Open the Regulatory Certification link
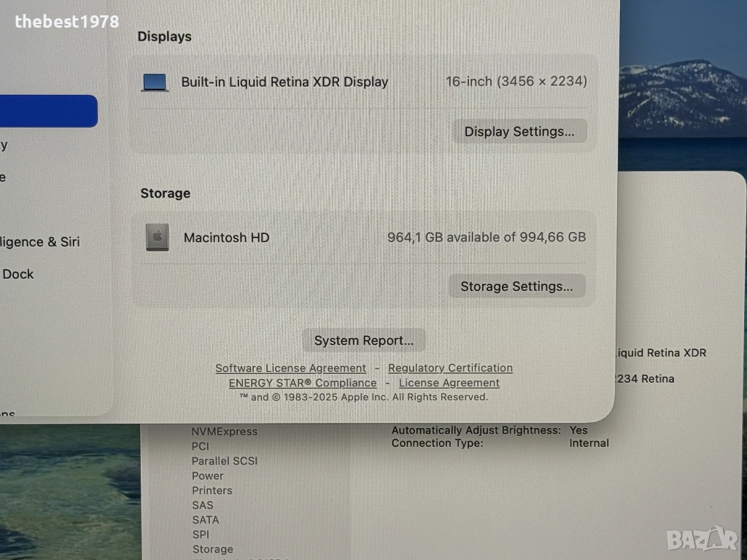 click(450, 368)
